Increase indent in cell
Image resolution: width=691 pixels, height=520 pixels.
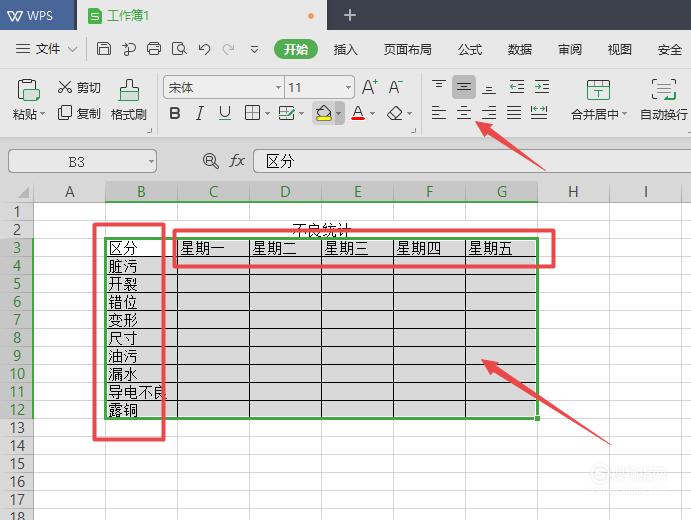coord(542,87)
